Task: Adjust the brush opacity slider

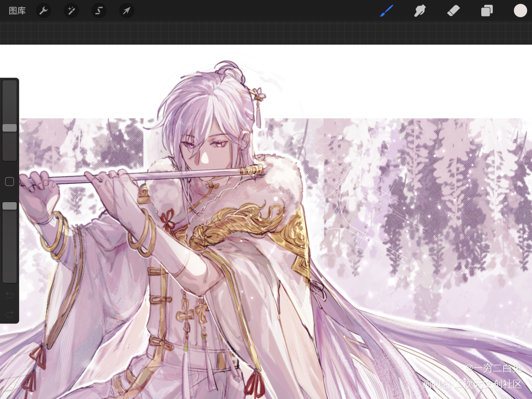Action: (10, 242)
